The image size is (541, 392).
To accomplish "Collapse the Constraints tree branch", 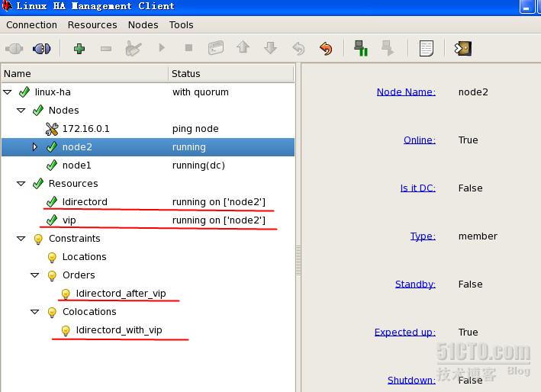I will pos(21,238).
